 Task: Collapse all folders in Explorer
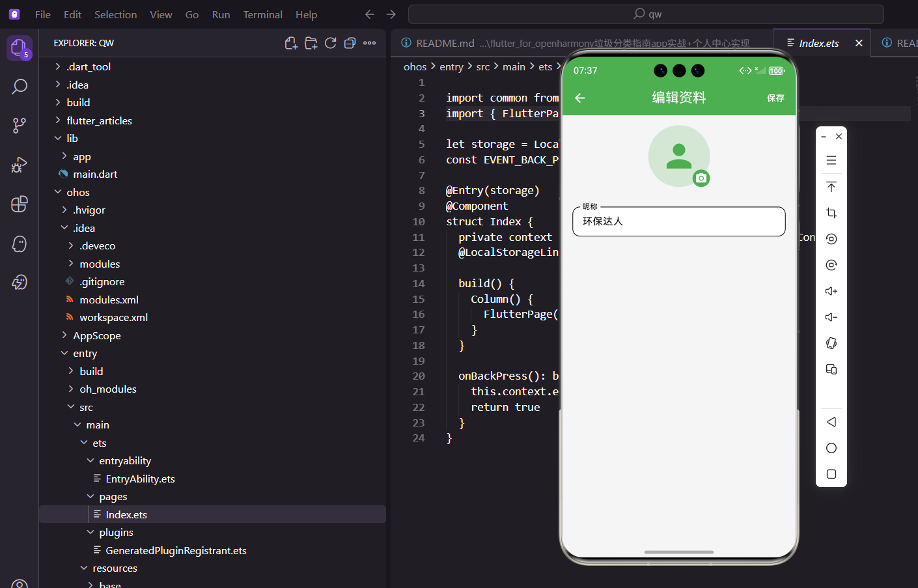350,43
